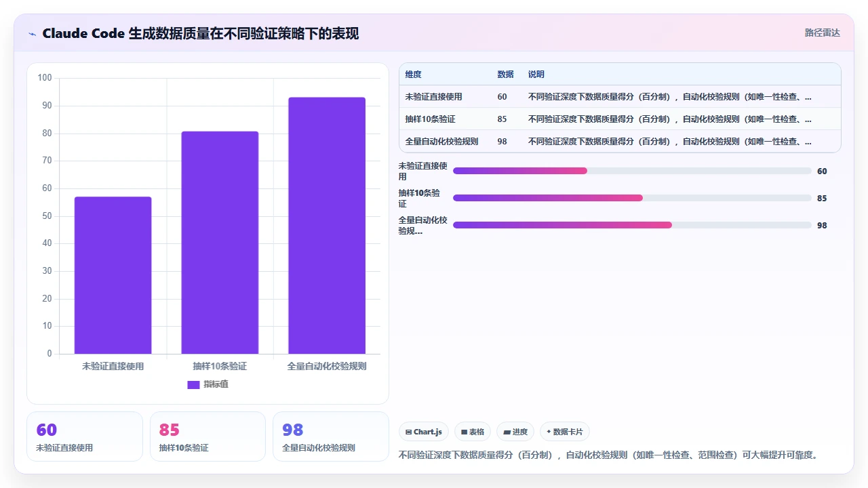Screen dimensions: 868x488
Task: Click the 说明 table column header
Action: [x=536, y=75]
